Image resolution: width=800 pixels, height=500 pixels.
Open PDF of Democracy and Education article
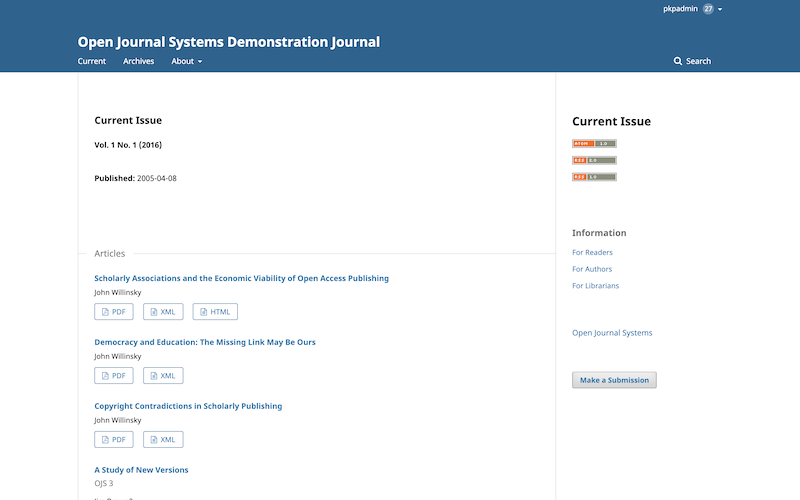[113, 376]
